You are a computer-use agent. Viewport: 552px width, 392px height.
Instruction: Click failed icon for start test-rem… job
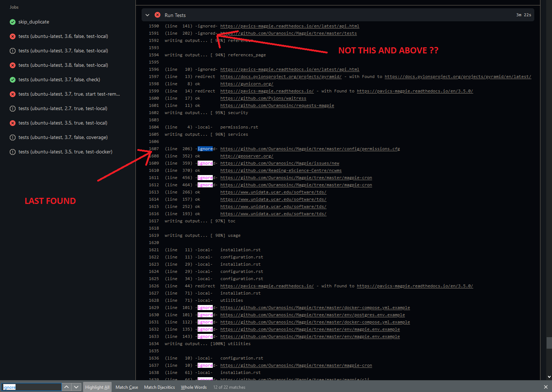tap(13, 94)
